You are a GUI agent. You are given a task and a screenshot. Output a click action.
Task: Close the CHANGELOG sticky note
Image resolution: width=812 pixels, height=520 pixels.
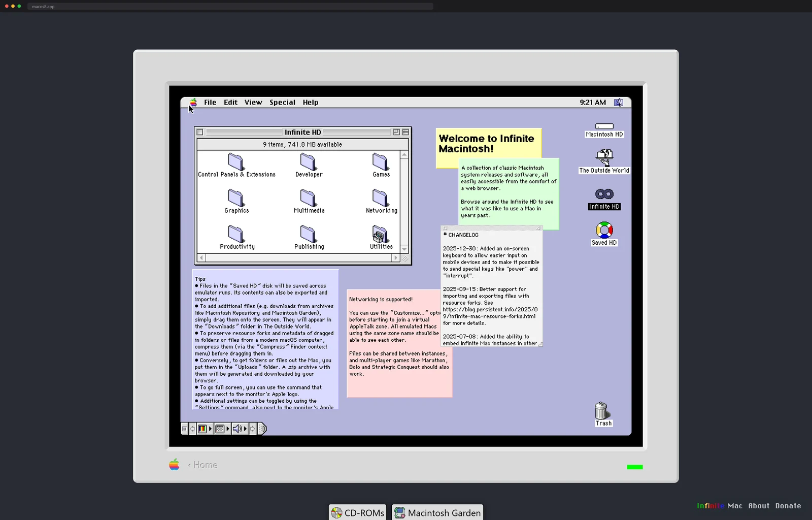coord(445,228)
